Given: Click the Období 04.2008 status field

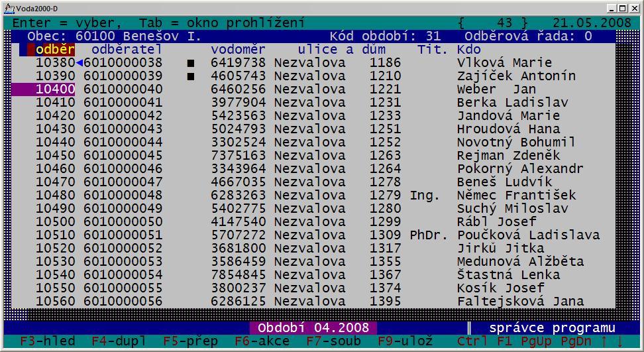Looking at the screenshot, I should click(x=313, y=327).
